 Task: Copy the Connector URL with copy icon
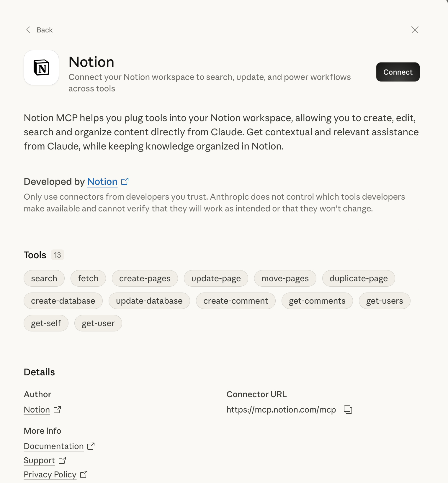click(x=348, y=410)
